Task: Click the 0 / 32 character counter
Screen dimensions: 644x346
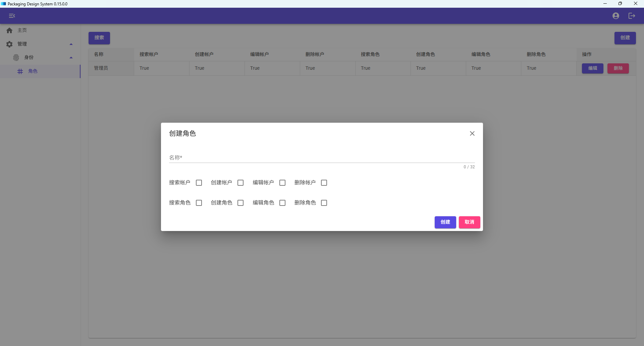Action: click(x=469, y=167)
